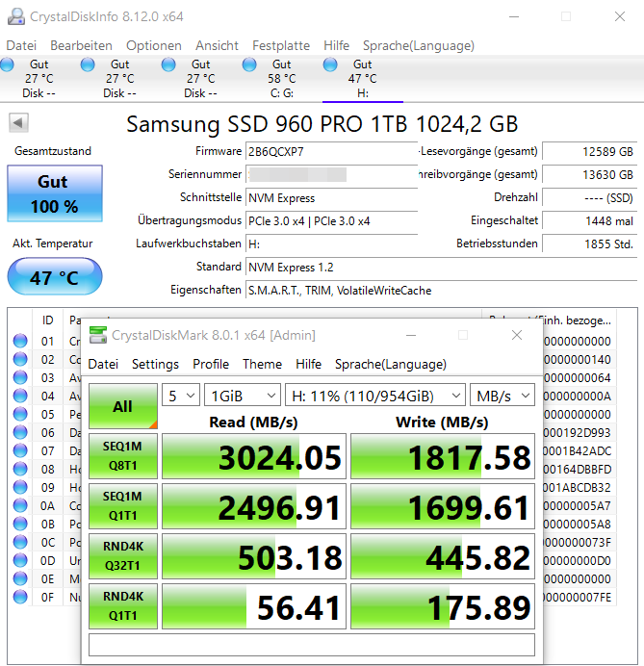Click the RND4K Q32T1 write result 445.82

click(x=443, y=556)
